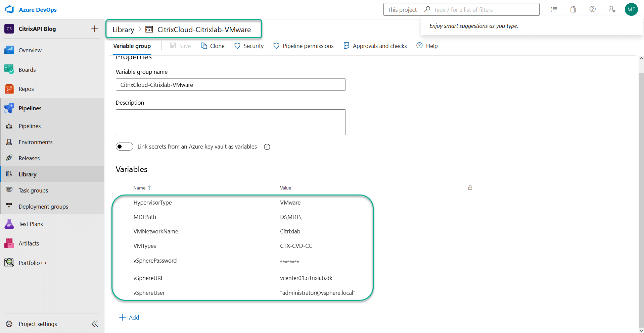Open the CitrixAPI Blog project
This screenshot has height=333, width=644.
point(37,29)
